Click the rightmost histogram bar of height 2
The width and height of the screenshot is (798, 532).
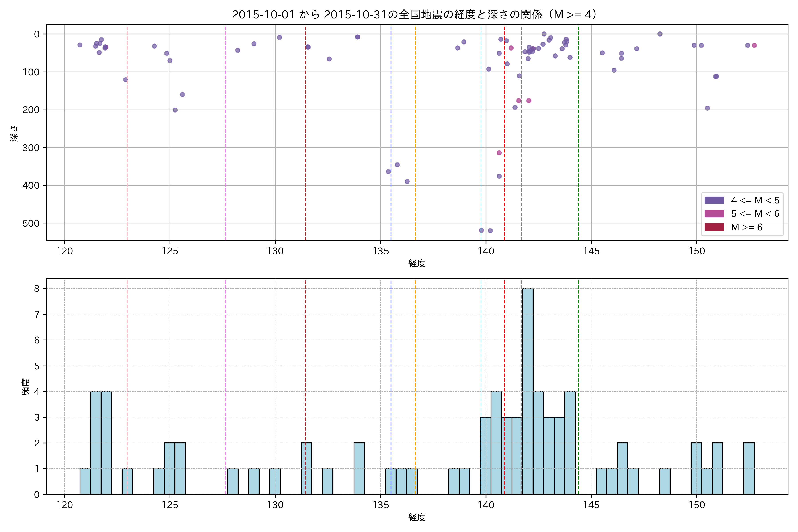pyautogui.click(x=749, y=468)
